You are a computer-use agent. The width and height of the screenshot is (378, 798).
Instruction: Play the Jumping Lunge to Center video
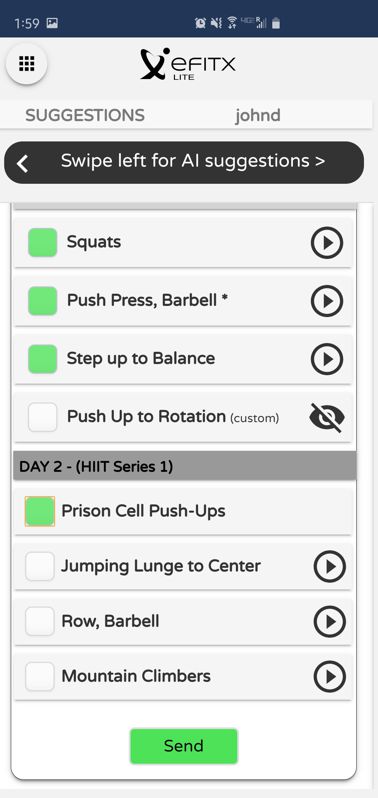[329, 566]
